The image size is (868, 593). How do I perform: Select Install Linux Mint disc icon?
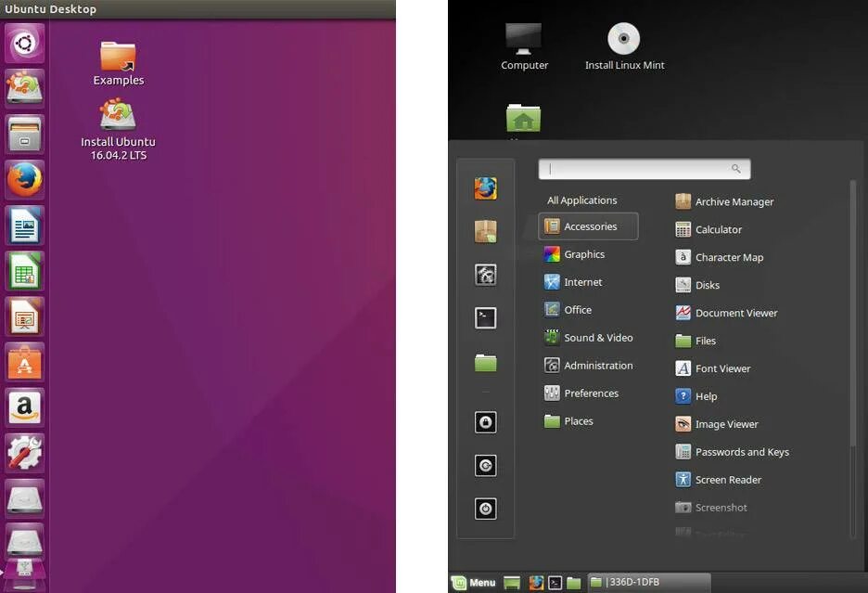coord(624,47)
